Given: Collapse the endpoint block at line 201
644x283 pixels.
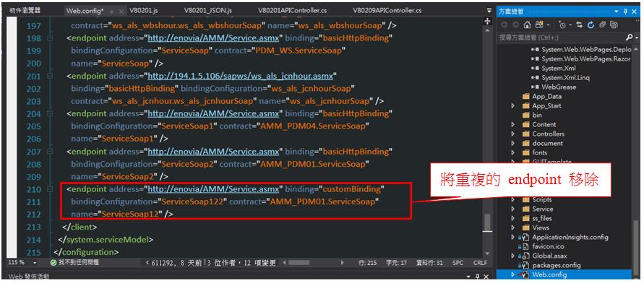Looking at the screenshot, I should [x=50, y=76].
